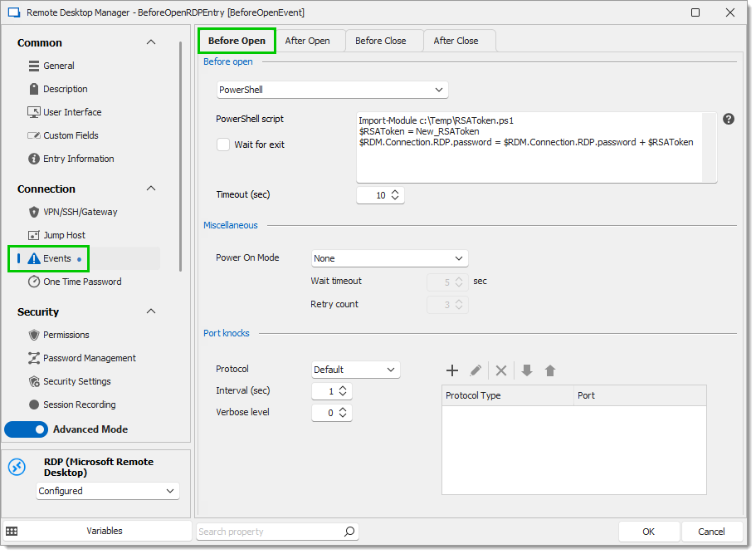Edit the selected port knock
This screenshot has height=554, width=756.
pos(476,370)
